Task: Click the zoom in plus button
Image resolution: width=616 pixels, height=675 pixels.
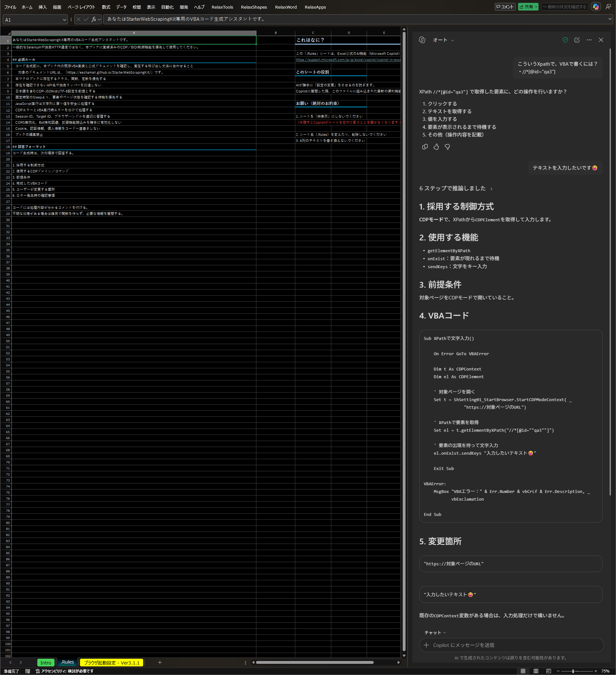Action: pyautogui.click(x=596, y=671)
